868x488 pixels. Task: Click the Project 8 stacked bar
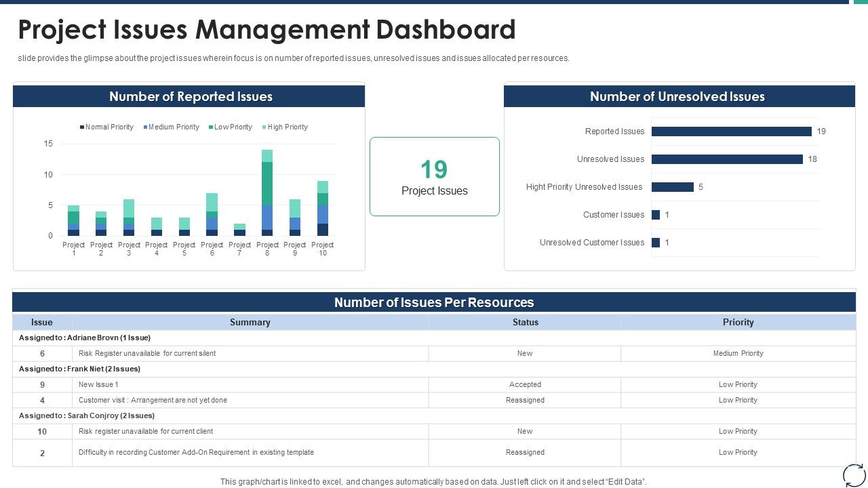tap(267, 193)
